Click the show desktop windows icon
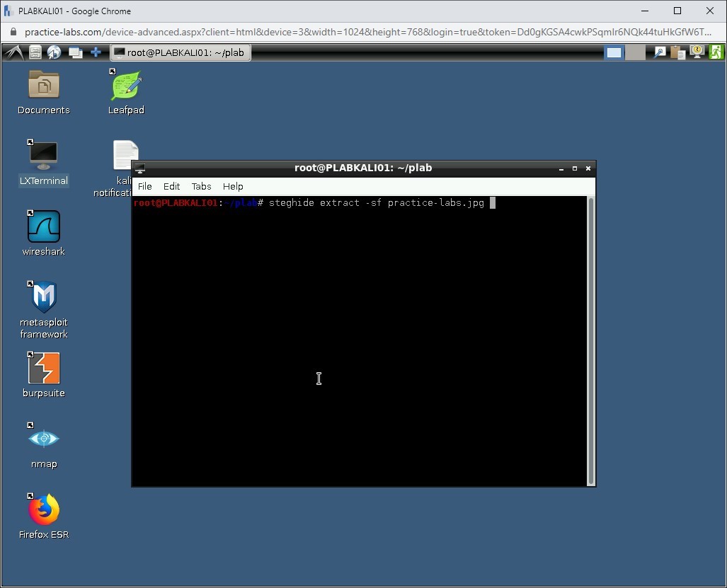The image size is (727, 588). point(75,52)
